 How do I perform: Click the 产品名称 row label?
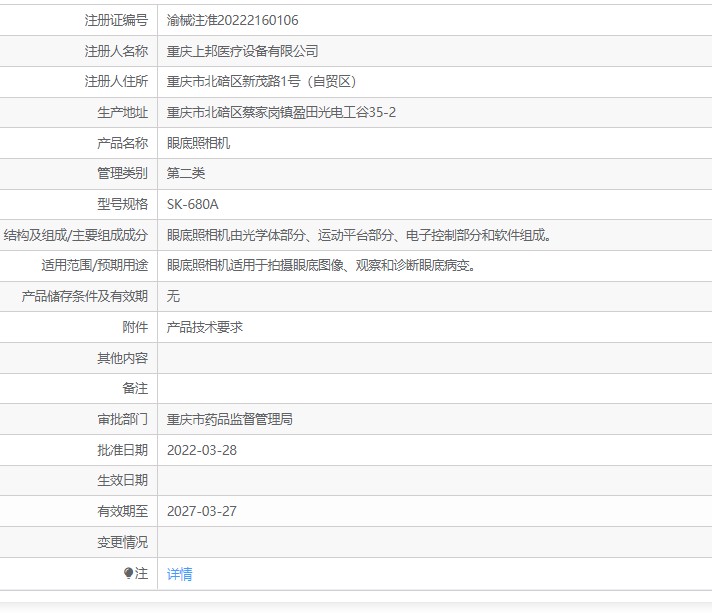click(x=123, y=143)
